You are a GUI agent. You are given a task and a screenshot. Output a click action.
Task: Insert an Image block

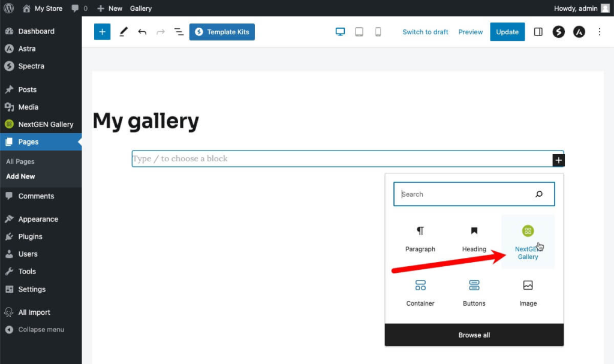point(528,293)
